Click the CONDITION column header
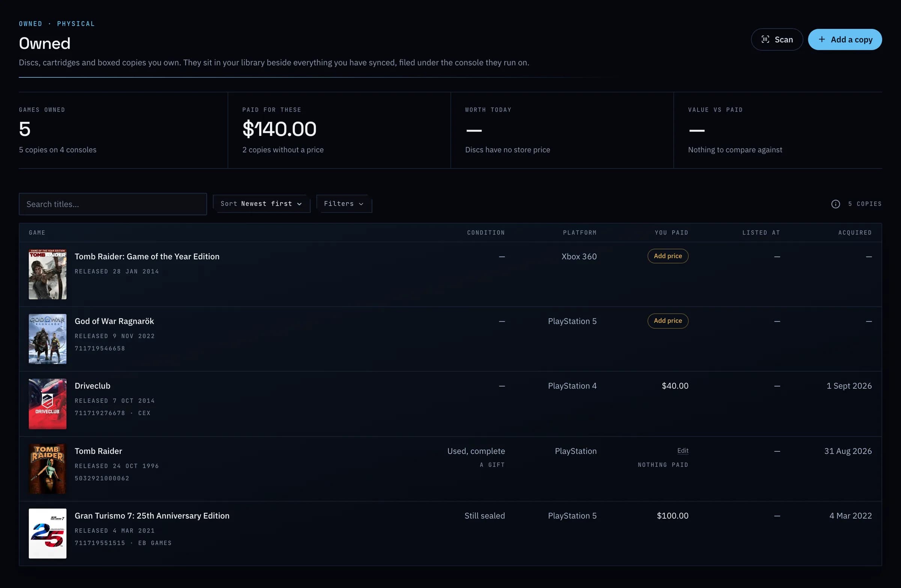 click(486, 233)
